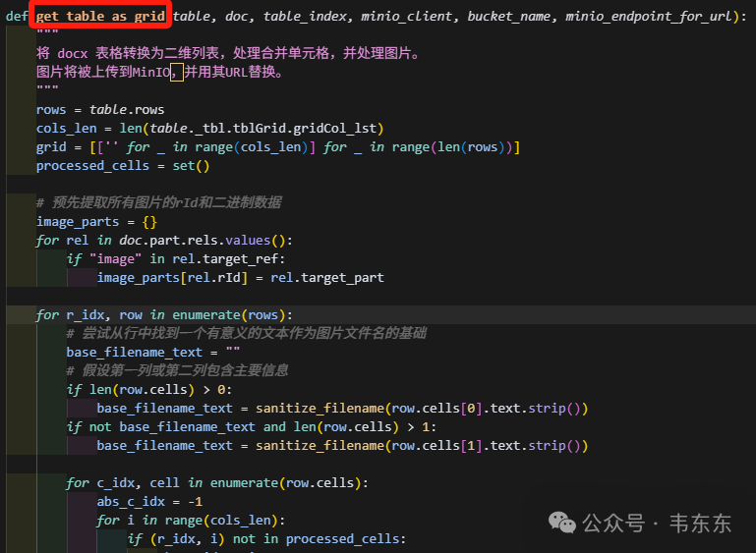Click the bucket_name parameter
Screen dimensions: 756x553
(508, 16)
